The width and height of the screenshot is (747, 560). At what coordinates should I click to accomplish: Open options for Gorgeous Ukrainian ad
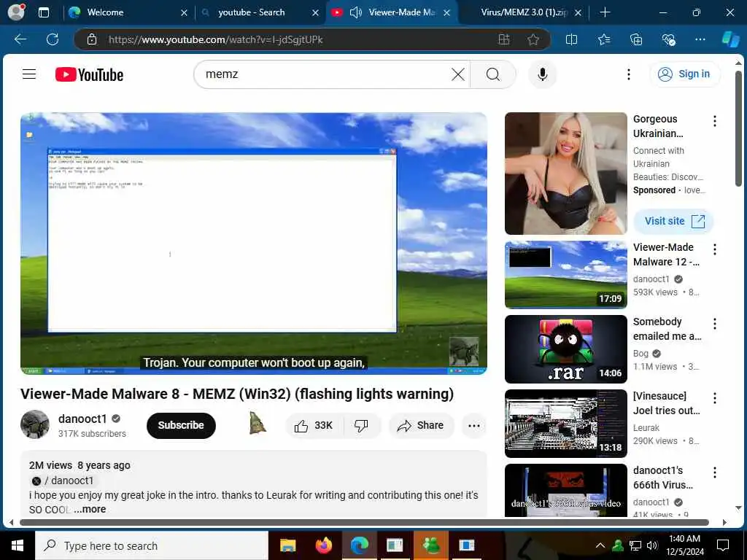click(715, 121)
